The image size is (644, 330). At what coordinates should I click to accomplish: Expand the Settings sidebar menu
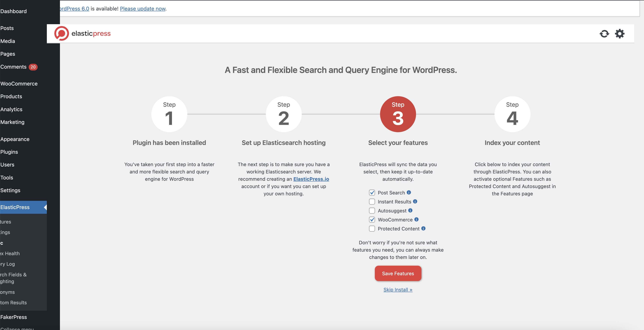click(10, 190)
